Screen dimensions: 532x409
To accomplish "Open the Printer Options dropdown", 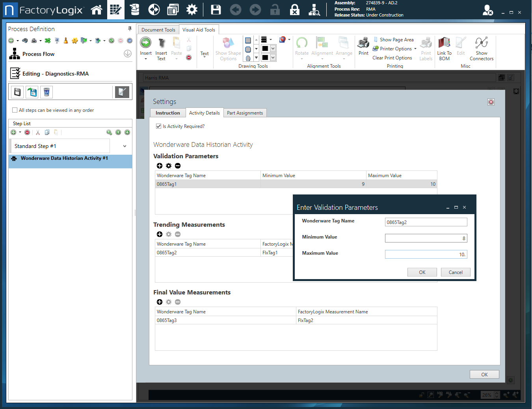I will (415, 48).
